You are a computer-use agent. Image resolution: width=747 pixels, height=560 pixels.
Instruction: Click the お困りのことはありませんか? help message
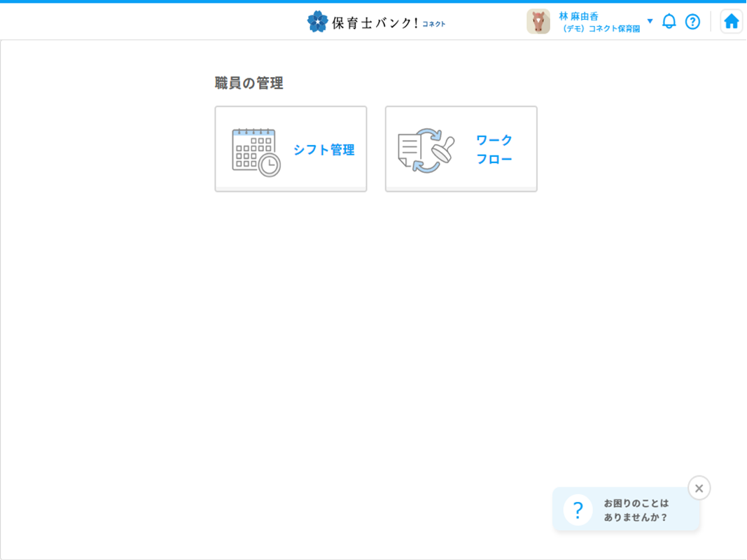coord(636,510)
